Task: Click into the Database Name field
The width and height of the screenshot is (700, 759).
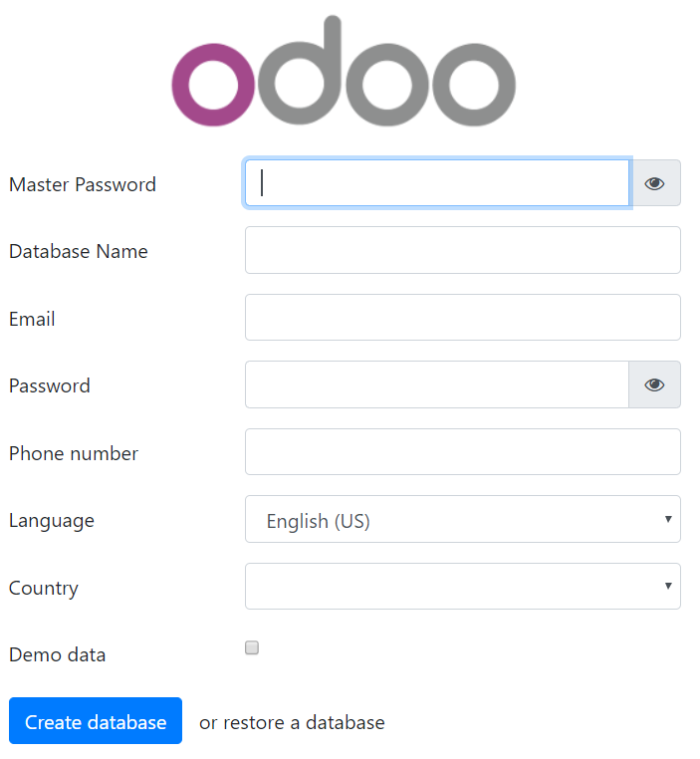Action: [x=462, y=250]
